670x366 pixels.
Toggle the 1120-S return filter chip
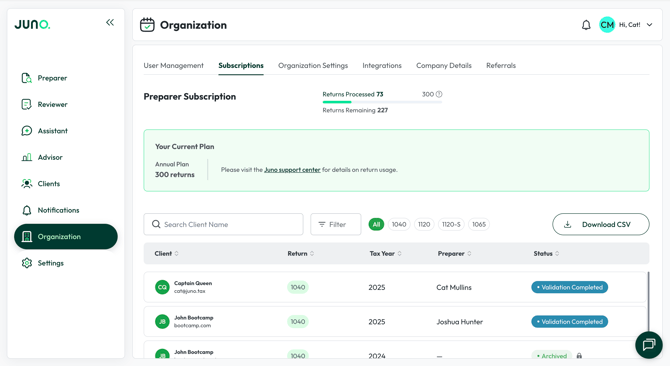451,224
